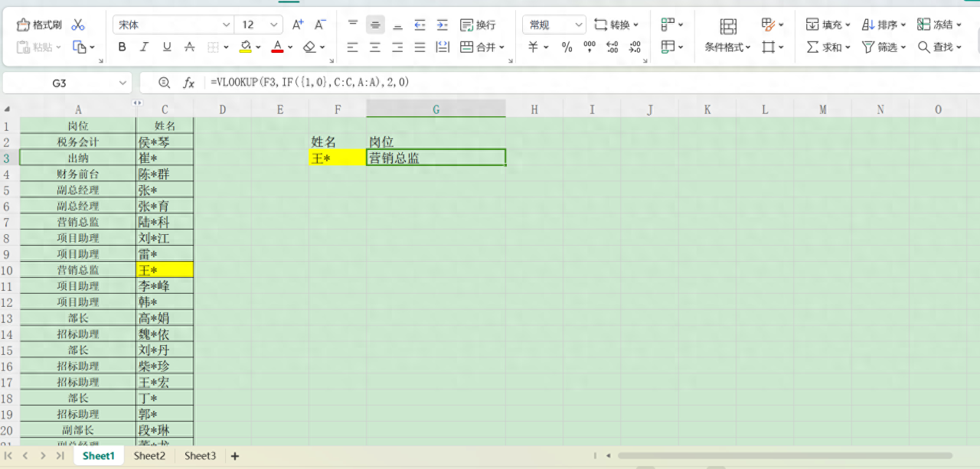Click the cell borders icon
The width and height of the screenshot is (980, 469).
214,47
